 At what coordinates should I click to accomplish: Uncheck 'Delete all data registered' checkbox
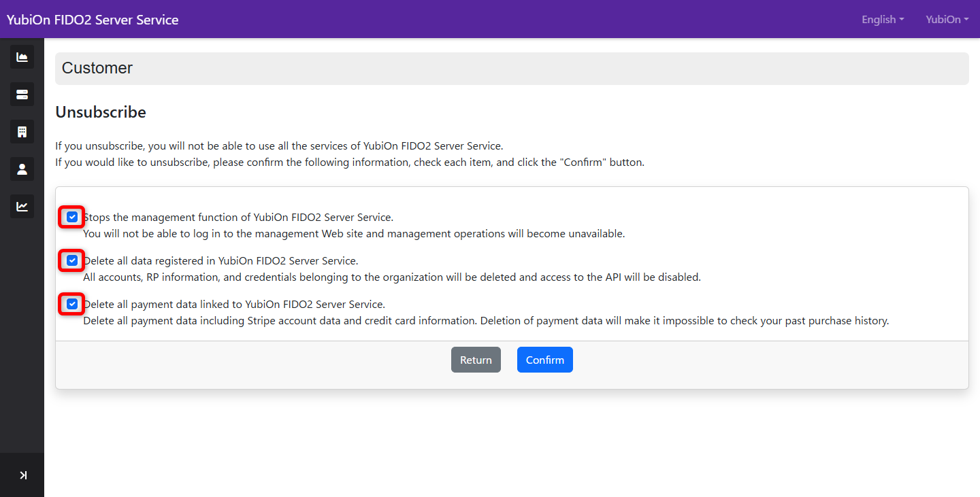[x=72, y=261]
